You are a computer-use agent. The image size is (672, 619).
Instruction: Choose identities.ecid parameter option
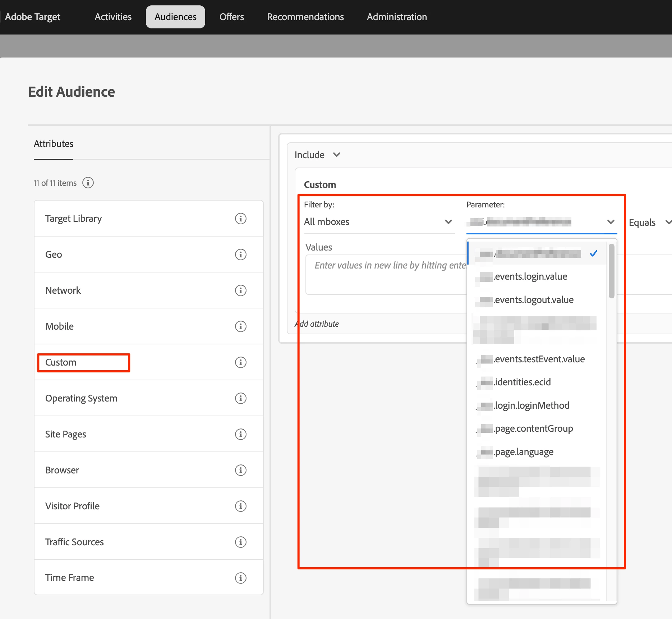click(x=536, y=382)
